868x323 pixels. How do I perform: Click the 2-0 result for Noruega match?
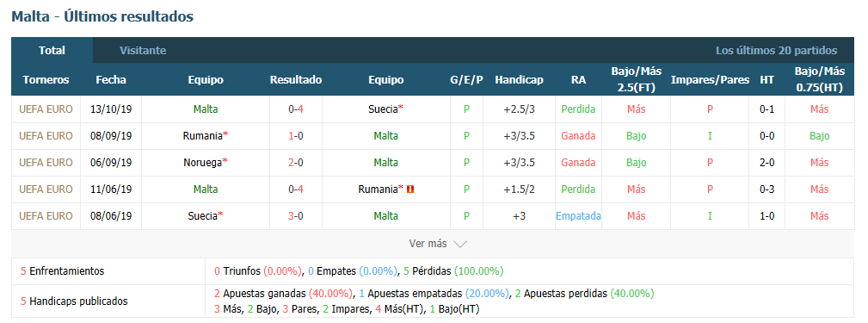296,162
